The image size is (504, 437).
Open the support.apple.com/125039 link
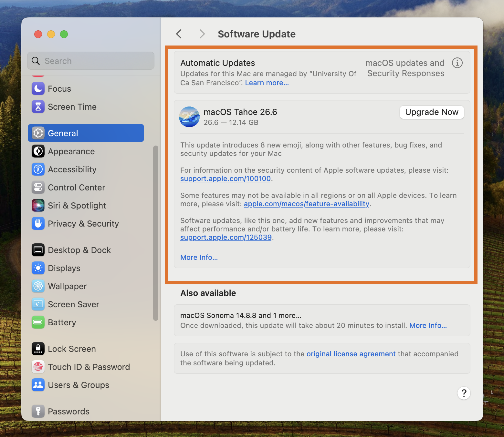coord(226,238)
